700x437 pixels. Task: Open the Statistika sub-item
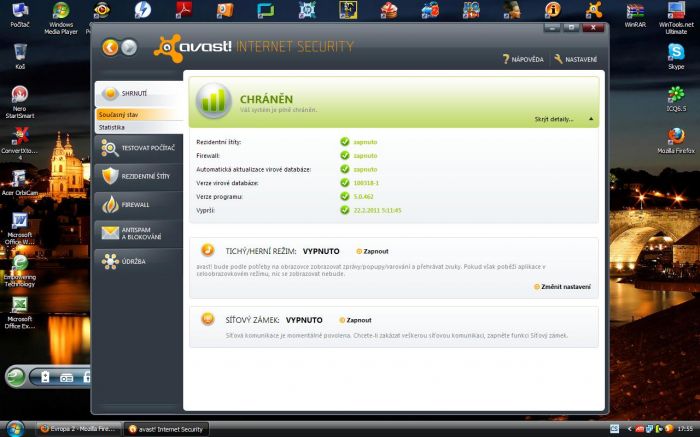click(x=139, y=127)
